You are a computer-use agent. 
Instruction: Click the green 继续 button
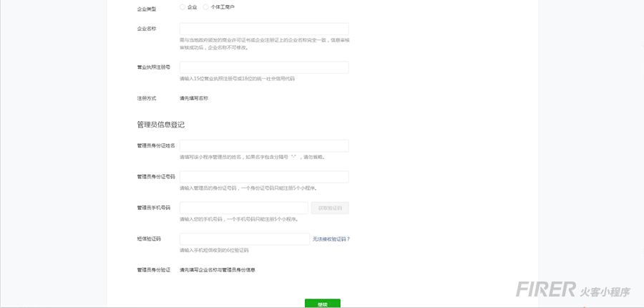coord(323,304)
